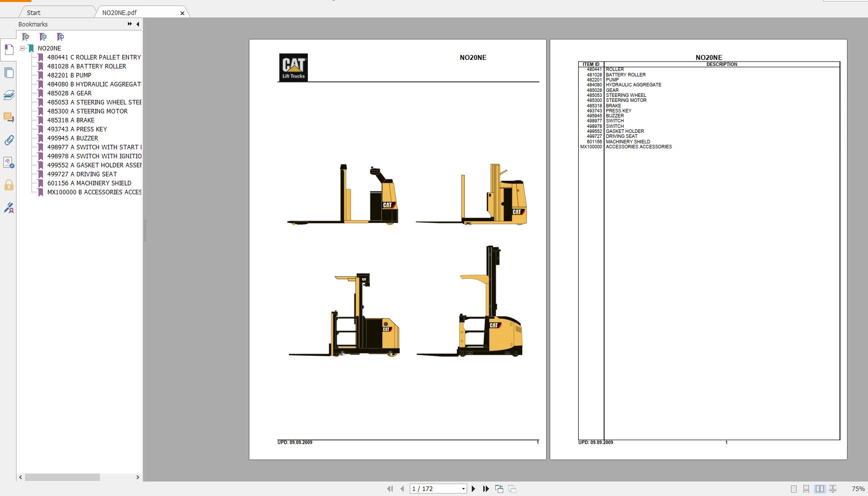Screen dimensions: 868x496
Task: Open bookmark 493743 A PRESS KEY
Action: (x=77, y=129)
